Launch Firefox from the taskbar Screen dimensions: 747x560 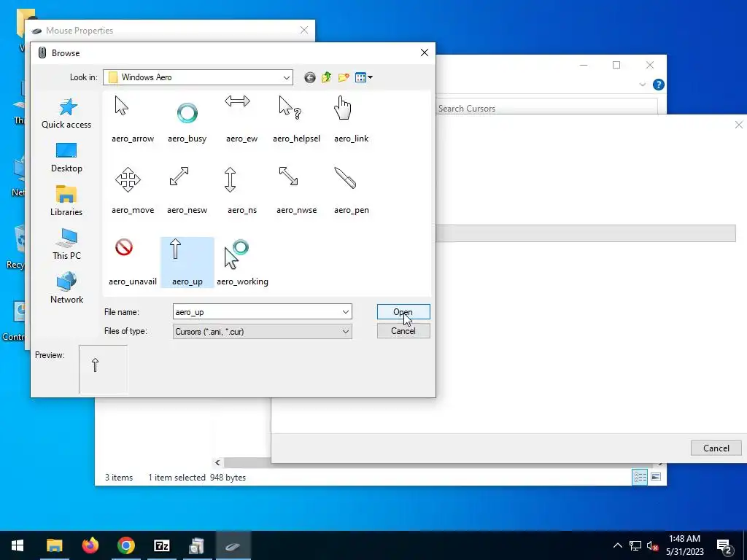click(90, 545)
